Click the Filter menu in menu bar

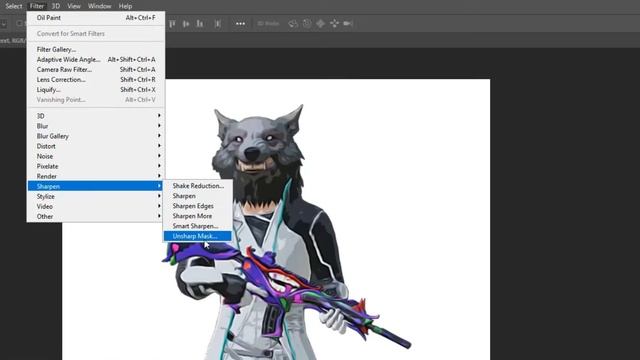pyautogui.click(x=37, y=6)
